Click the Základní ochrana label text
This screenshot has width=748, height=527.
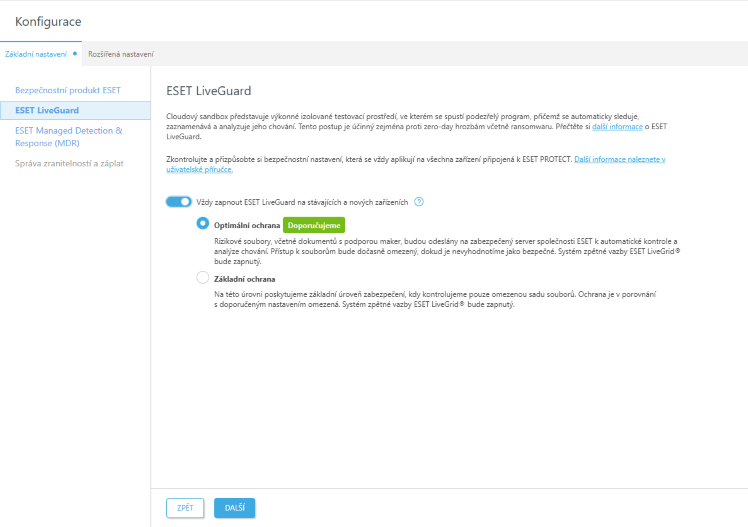[x=244, y=279]
